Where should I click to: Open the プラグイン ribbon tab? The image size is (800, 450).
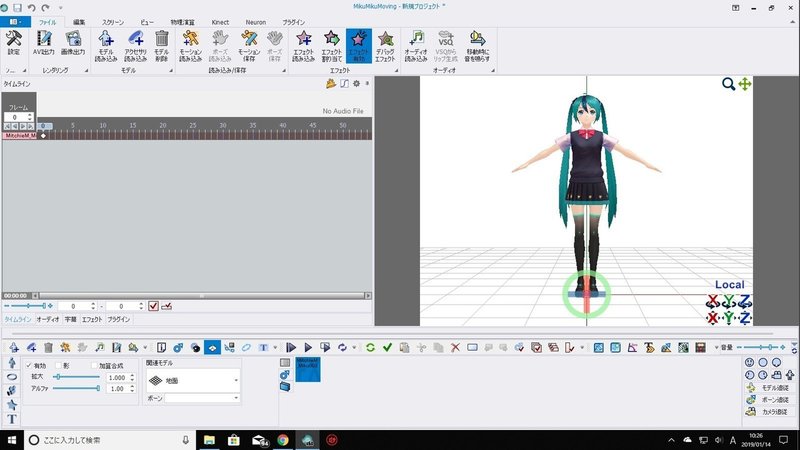(x=294, y=22)
